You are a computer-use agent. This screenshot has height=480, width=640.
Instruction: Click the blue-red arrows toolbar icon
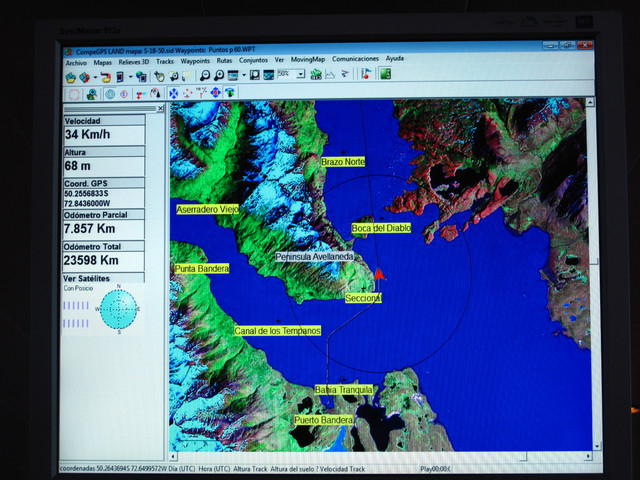coord(345,74)
